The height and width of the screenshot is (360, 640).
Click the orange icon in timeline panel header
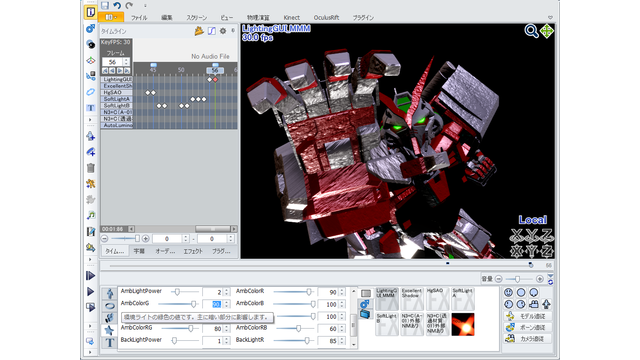click(x=199, y=31)
